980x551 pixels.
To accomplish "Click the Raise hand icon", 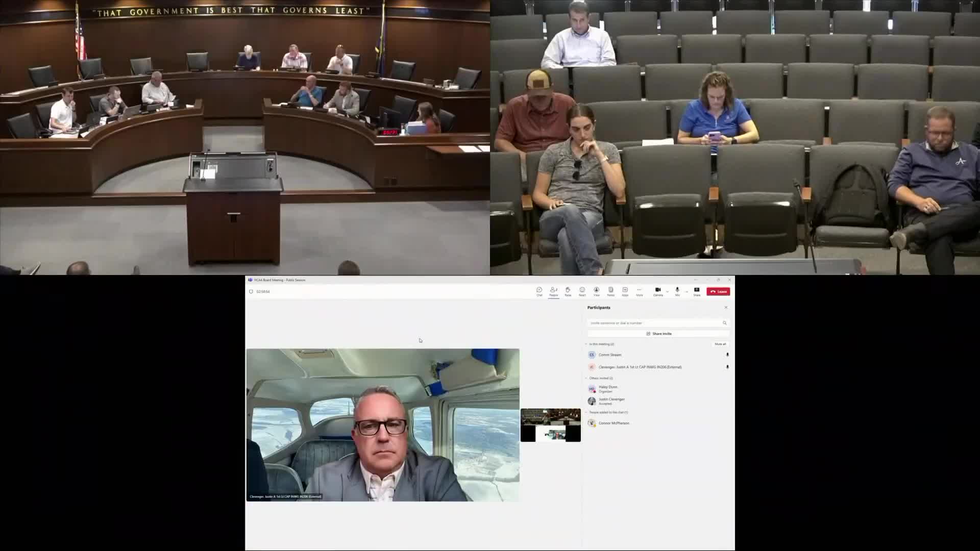I will click(568, 290).
